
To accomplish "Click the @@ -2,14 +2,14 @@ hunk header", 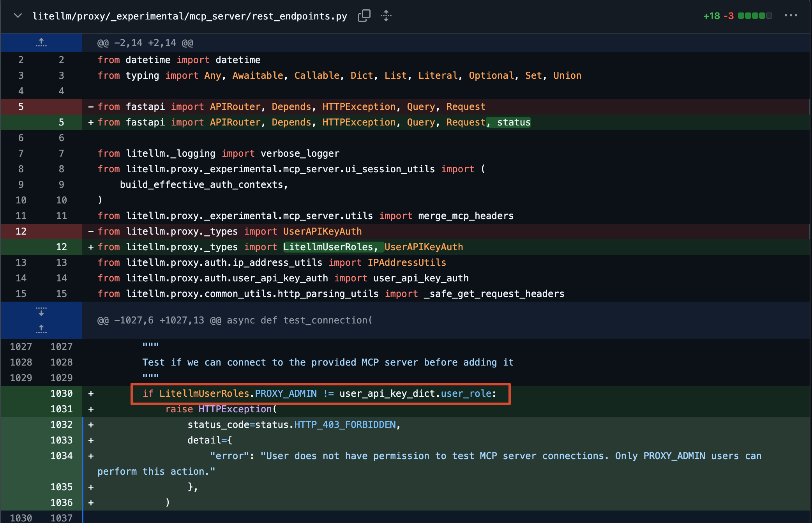I will coord(145,43).
